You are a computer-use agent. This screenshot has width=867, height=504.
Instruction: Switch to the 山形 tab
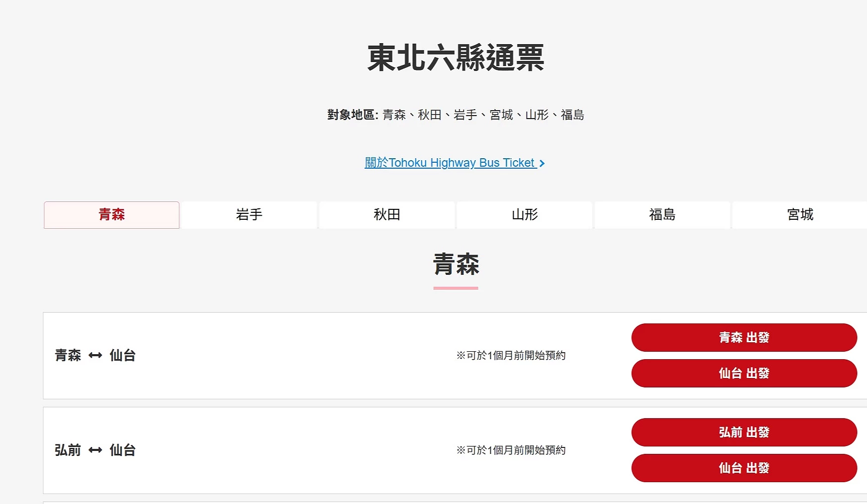click(x=525, y=215)
